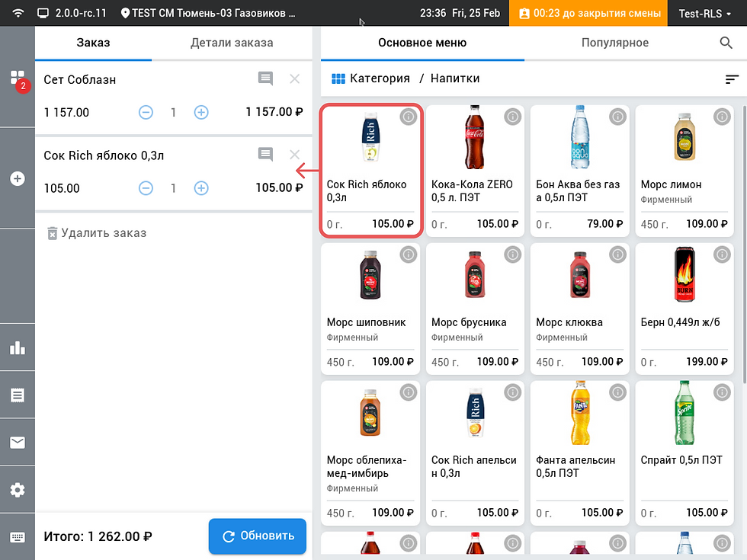Open settings gear in sidebar

tap(18, 490)
